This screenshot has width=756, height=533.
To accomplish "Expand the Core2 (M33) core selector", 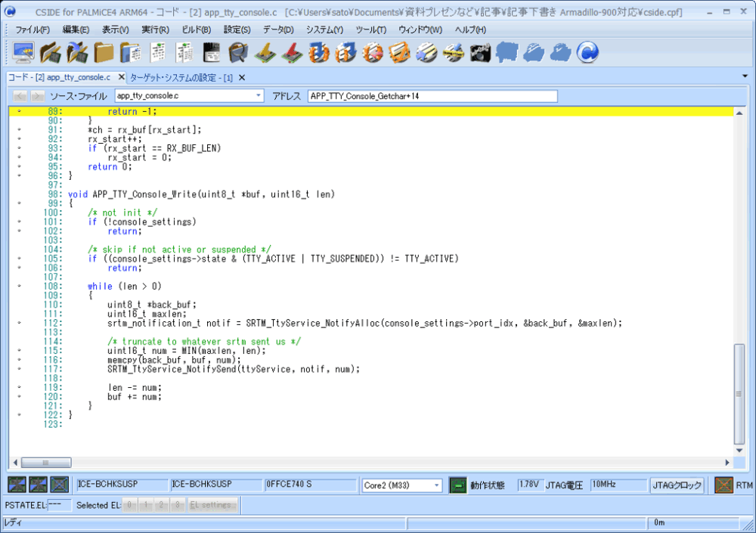I will pyautogui.click(x=436, y=485).
